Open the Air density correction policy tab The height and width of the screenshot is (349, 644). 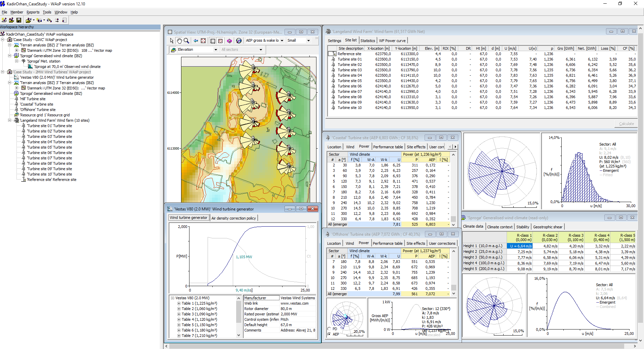coord(233,218)
